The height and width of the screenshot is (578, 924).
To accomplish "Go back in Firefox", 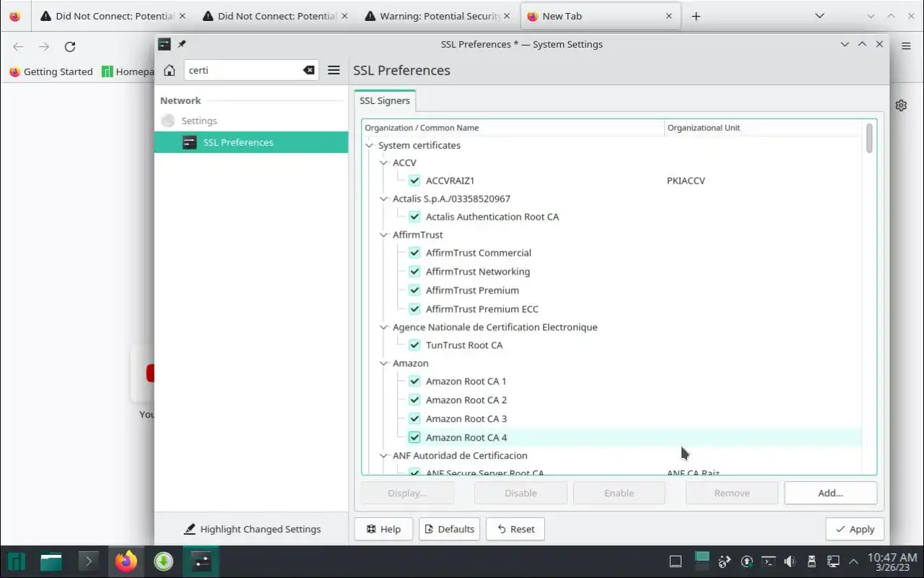I will coord(18,47).
